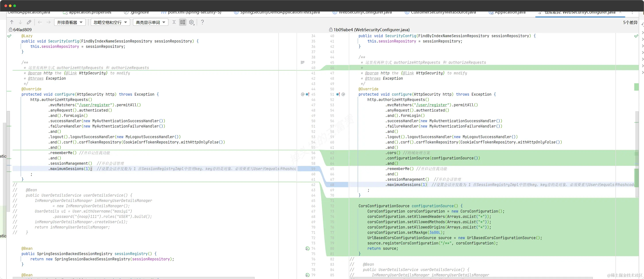The image size is (644, 279).
Task: Switch to the pom.xml (spring-security-5) tab
Action: tap(191, 12)
